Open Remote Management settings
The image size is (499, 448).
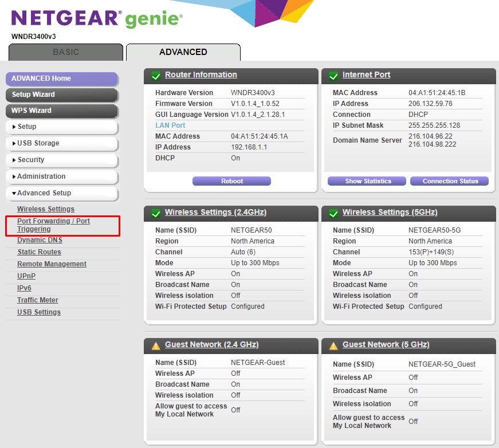click(52, 264)
